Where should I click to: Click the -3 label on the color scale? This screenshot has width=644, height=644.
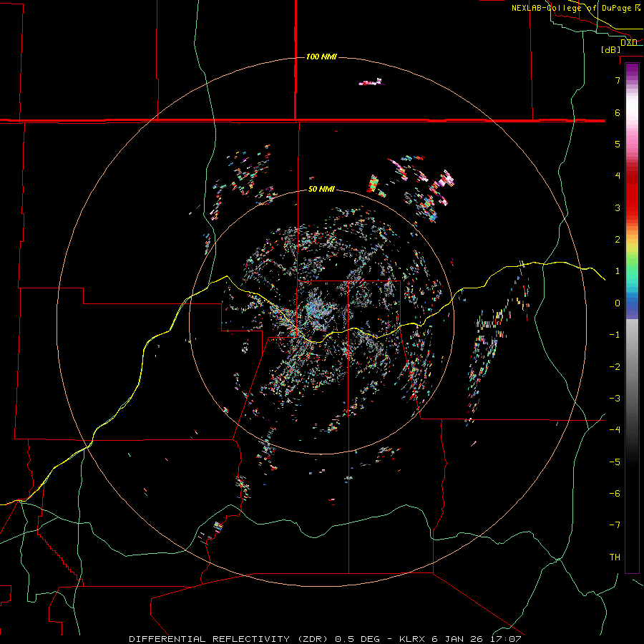(615, 399)
